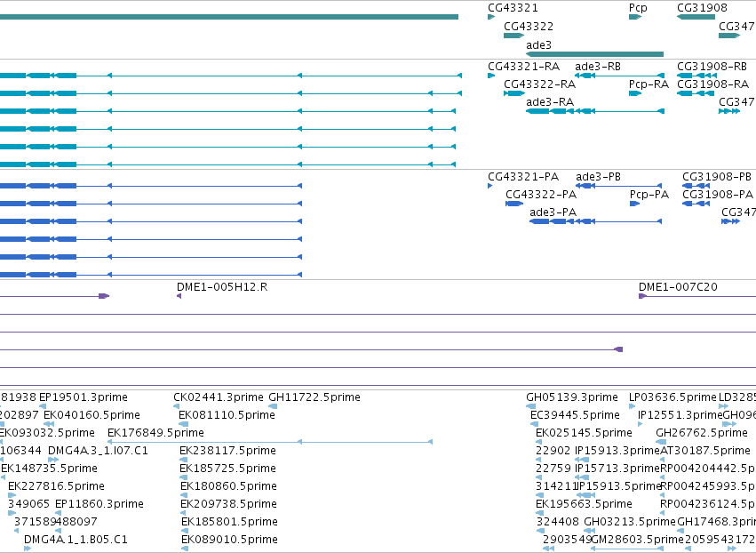Click the GH26762.5prime EST label
The image size is (756, 553).
pos(702,433)
